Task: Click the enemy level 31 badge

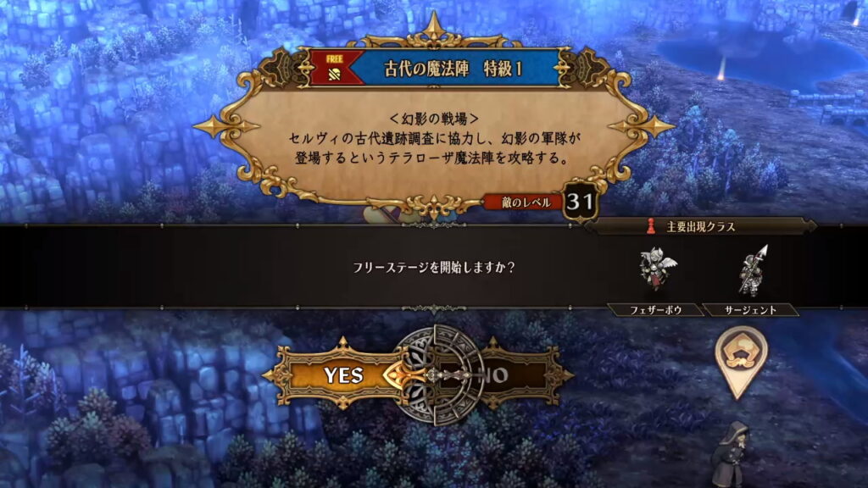Action: coord(580,202)
